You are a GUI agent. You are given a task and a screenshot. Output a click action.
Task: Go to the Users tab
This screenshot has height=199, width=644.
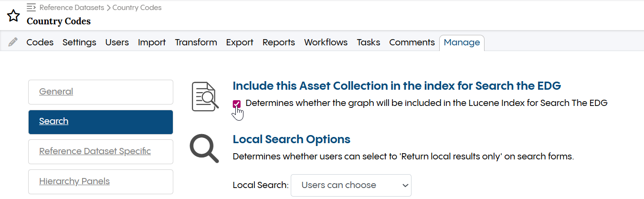pos(117,42)
